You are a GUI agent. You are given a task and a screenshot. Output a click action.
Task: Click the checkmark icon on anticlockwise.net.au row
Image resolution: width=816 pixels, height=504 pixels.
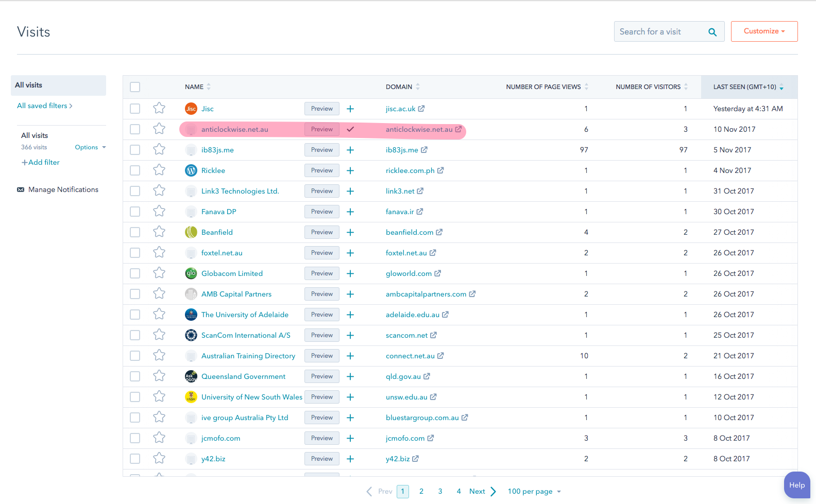(x=350, y=129)
